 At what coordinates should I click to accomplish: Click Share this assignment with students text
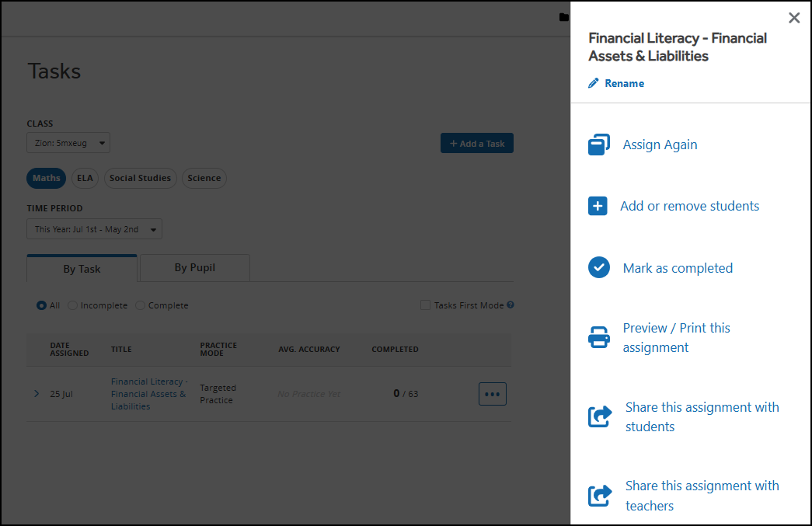click(702, 416)
